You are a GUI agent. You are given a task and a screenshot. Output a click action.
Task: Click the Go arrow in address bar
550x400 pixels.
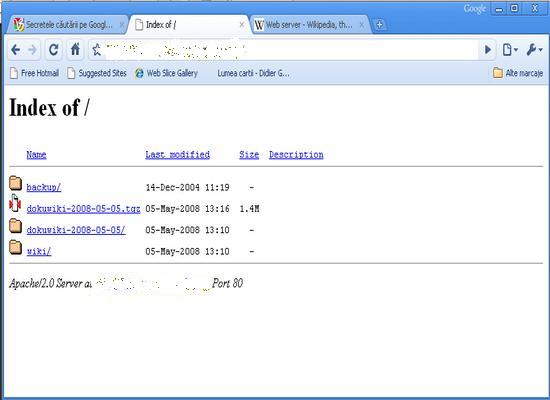[488, 50]
